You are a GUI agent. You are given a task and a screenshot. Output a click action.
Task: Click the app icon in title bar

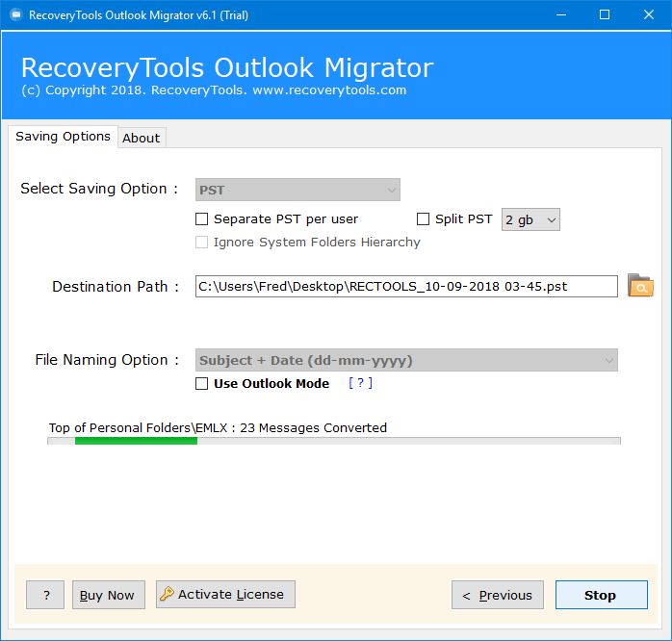(16, 15)
